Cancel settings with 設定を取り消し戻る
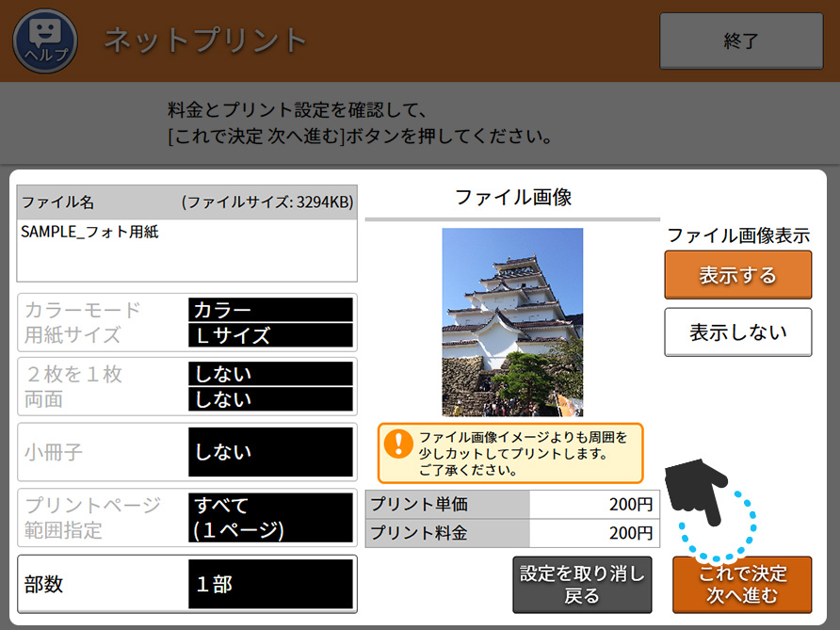Image resolution: width=840 pixels, height=630 pixels. tap(582, 584)
